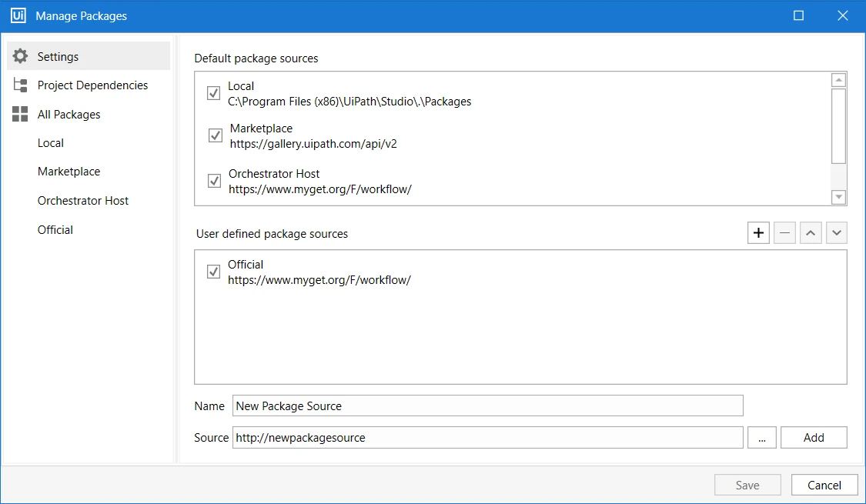Select the Official source entry URL
This screenshot has width=866, height=504.
click(319, 280)
